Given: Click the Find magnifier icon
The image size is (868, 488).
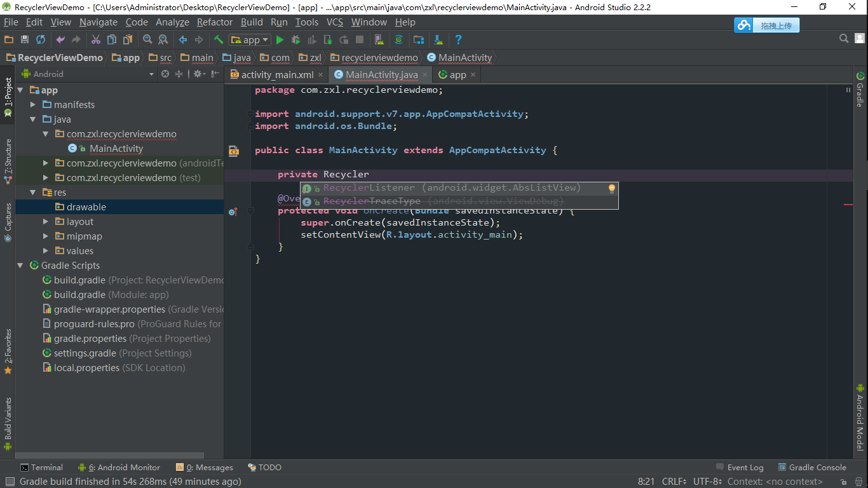Looking at the screenshot, I should click(147, 39).
